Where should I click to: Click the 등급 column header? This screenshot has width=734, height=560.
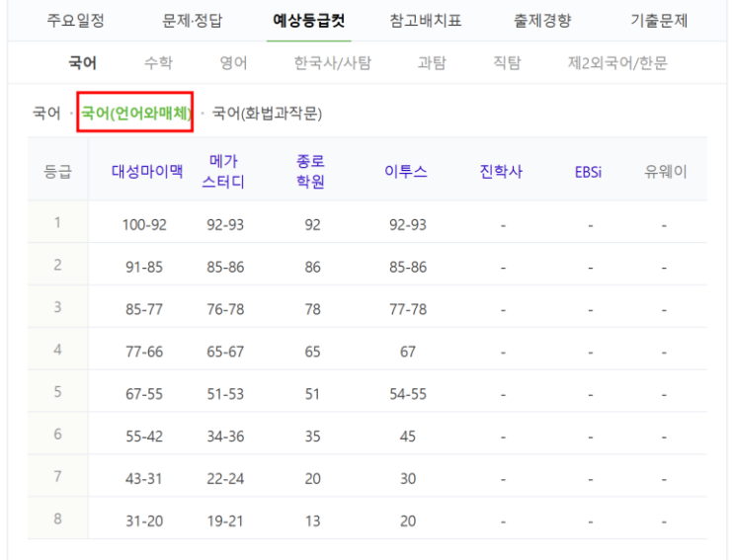(x=57, y=171)
